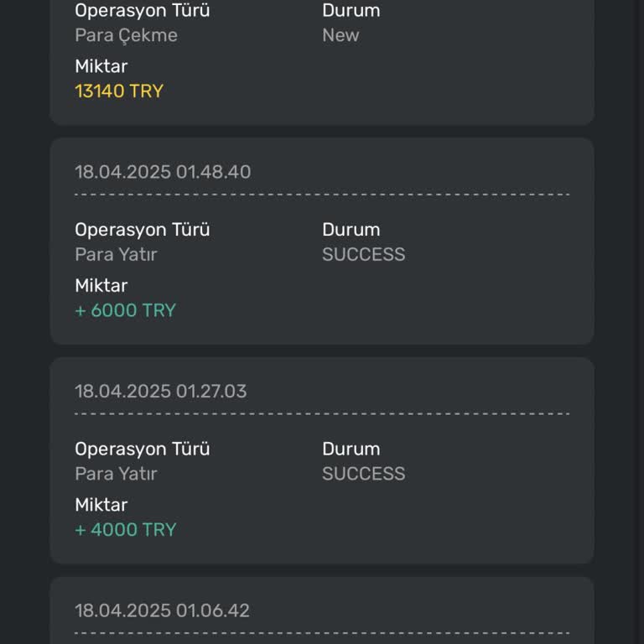The image size is (644, 644).
Task: Open the transaction dated 18.04.2025 01.06.42
Action: [x=162, y=610]
